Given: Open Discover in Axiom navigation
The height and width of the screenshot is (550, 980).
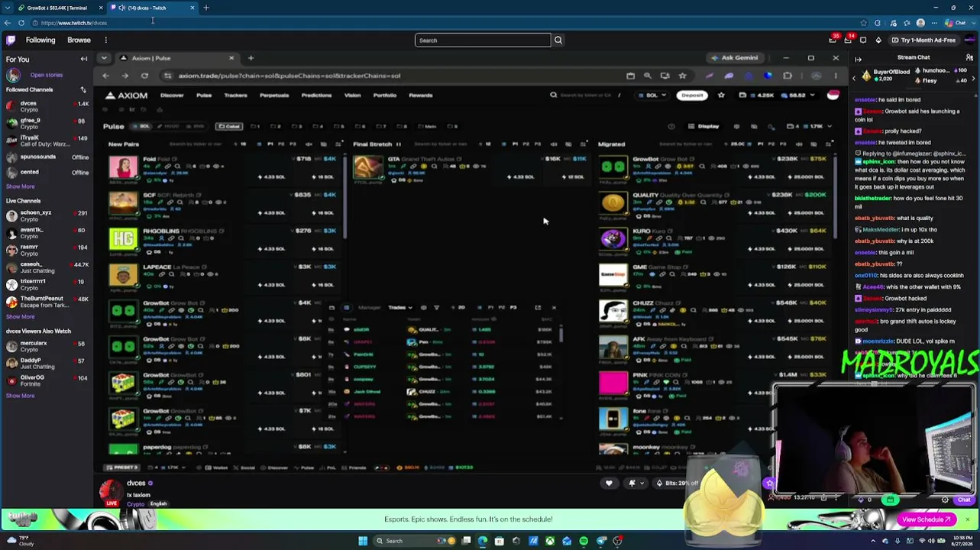Looking at the screenshot, I should (x=172, y=95).
